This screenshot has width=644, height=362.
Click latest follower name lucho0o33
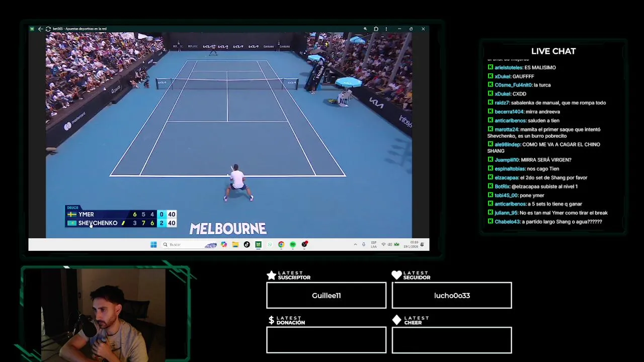[452, 296]
